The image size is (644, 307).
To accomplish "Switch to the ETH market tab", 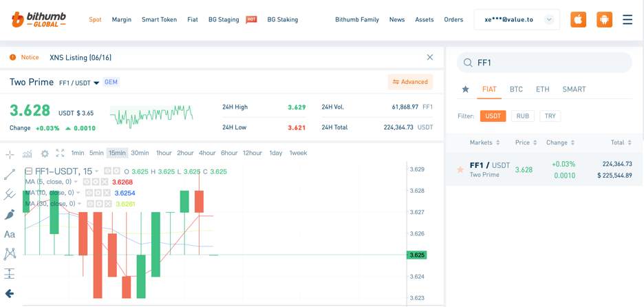I will (x=542, y=89).
